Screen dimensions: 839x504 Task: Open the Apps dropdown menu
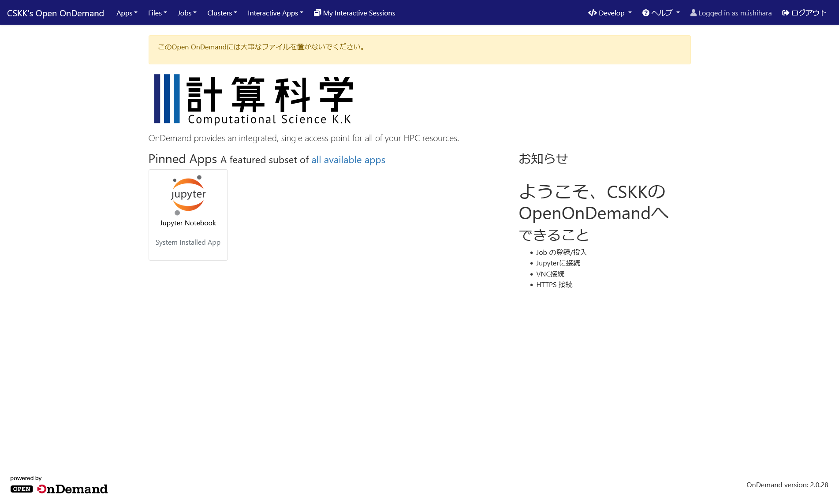[x=127, y=13]
